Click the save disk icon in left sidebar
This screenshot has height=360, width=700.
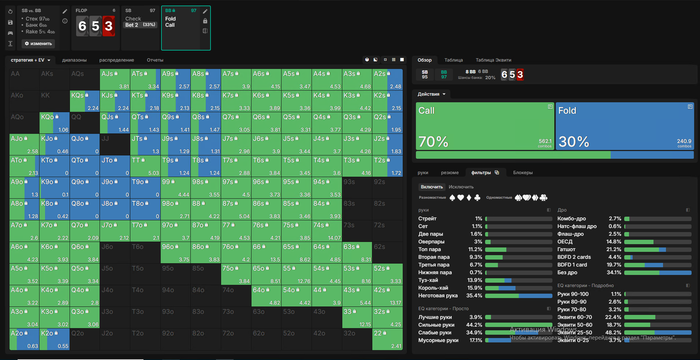10,22
